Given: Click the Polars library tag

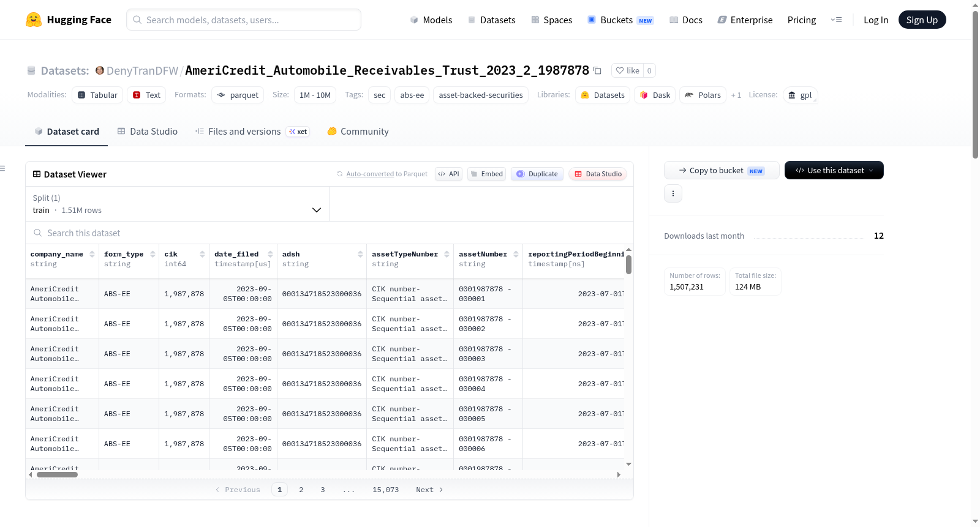Looking at the screenshot, I should click(703, 95).
